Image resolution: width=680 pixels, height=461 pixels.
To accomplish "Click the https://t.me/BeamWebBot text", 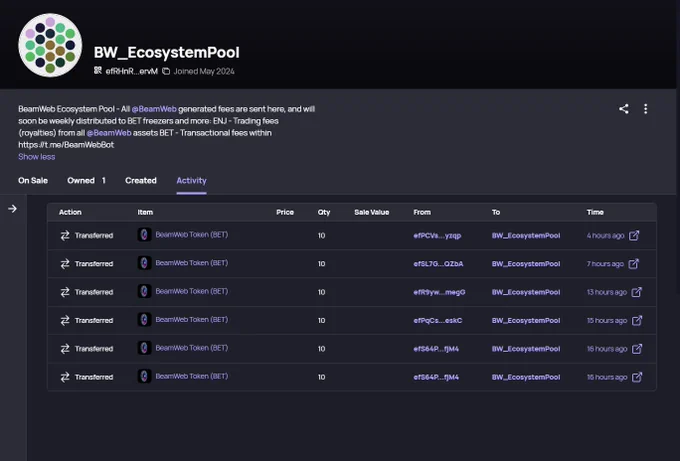I will click(x=66, y=145).
